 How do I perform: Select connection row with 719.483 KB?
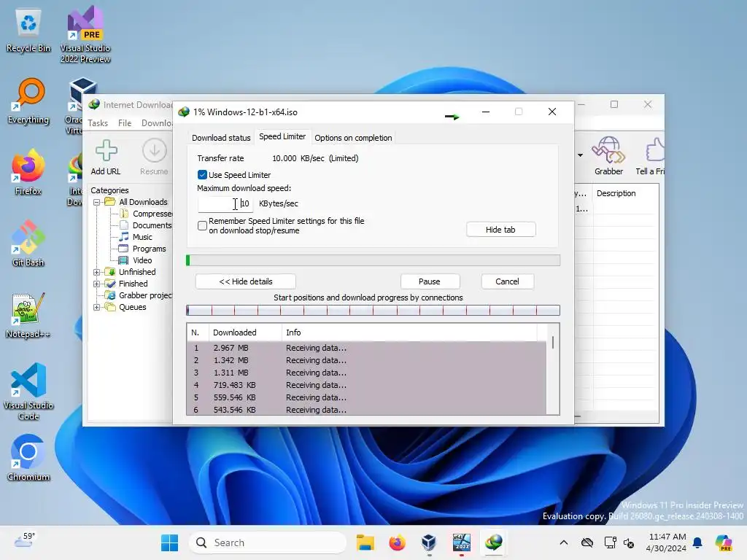click(366, 385)
